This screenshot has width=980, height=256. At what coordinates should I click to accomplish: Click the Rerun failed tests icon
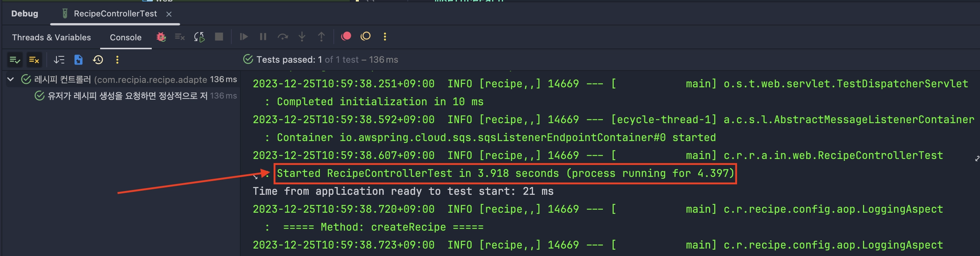click(179, 37)
